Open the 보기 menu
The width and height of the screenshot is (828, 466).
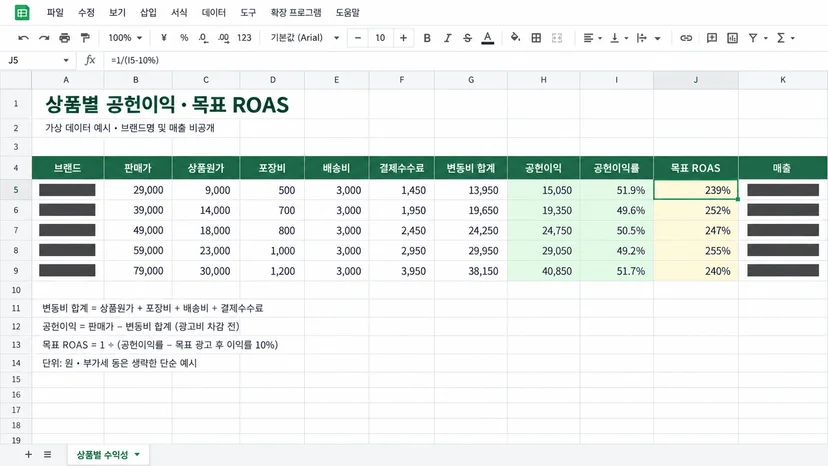(117, 13)
